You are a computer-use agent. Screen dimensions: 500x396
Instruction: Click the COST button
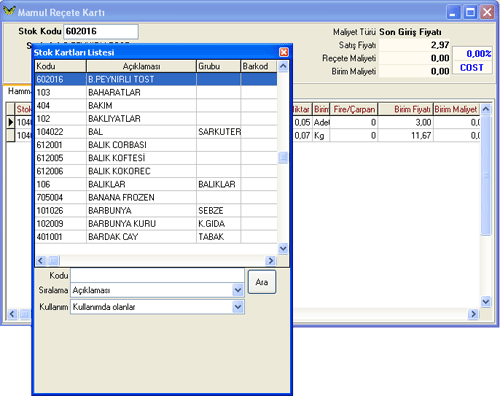[472, 68]
